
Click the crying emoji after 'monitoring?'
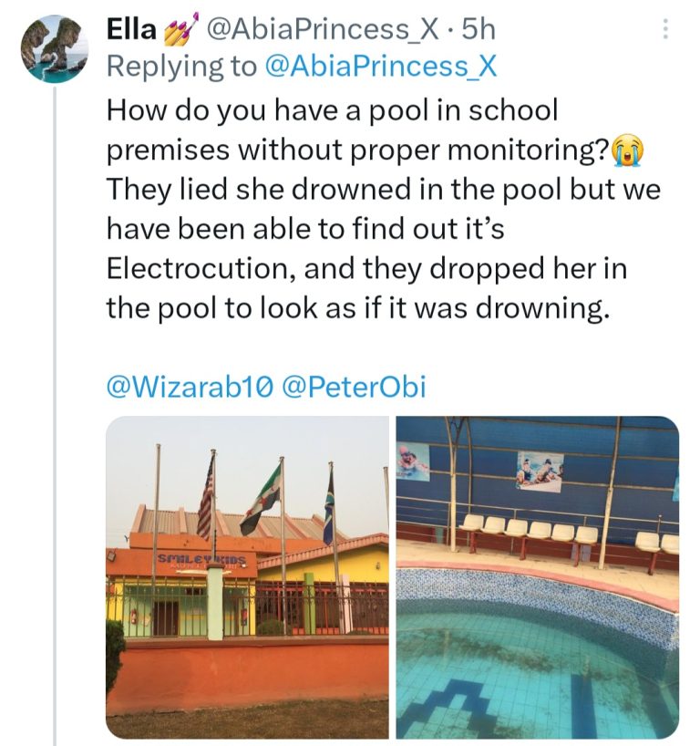[x=624, y=150]
